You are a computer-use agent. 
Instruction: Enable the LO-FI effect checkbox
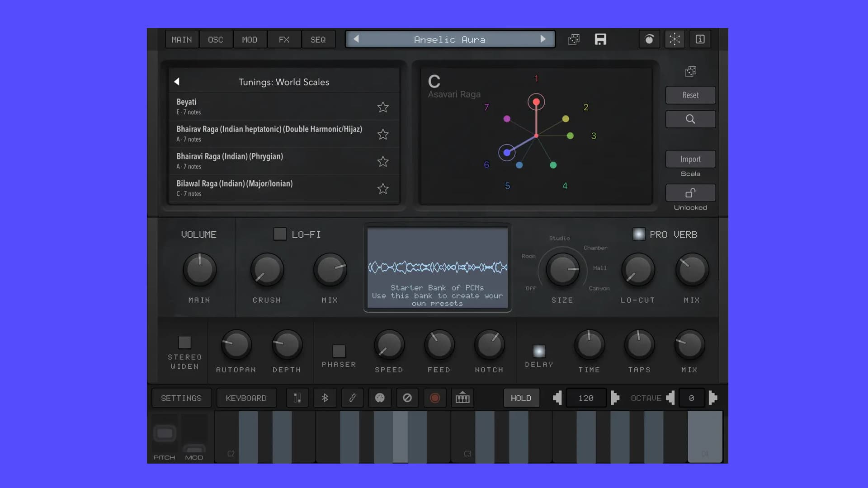coord(280,234)
